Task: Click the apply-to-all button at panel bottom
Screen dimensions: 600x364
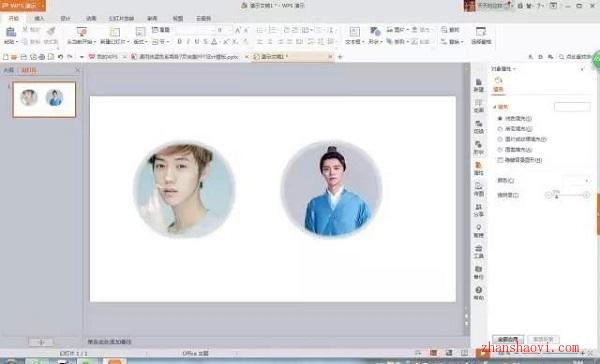Action: (x=507, y=339)
